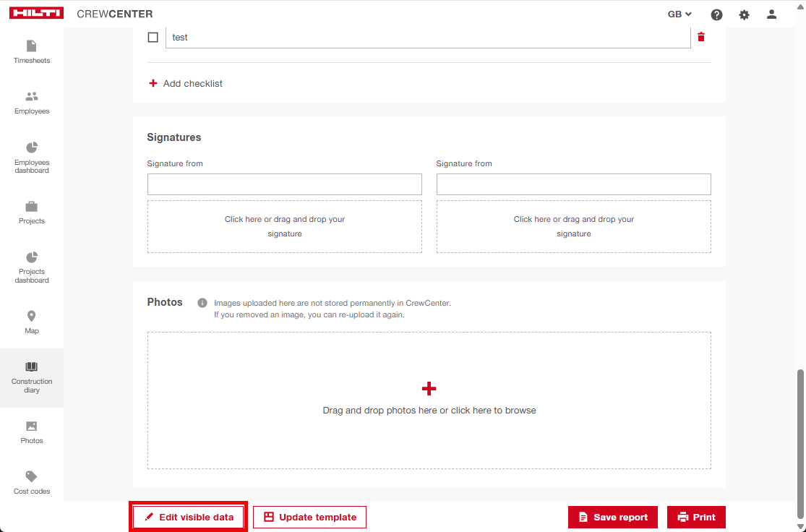Viewport: 806px width, 532px height.
Task: Open Cost codes in the sidebar
Action: (32, 483)
